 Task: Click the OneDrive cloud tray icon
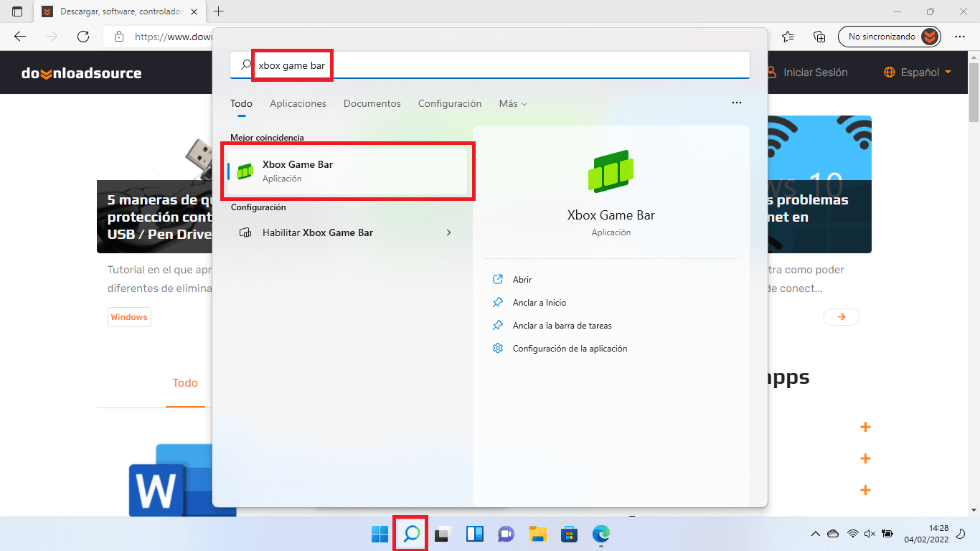(833, 534)
